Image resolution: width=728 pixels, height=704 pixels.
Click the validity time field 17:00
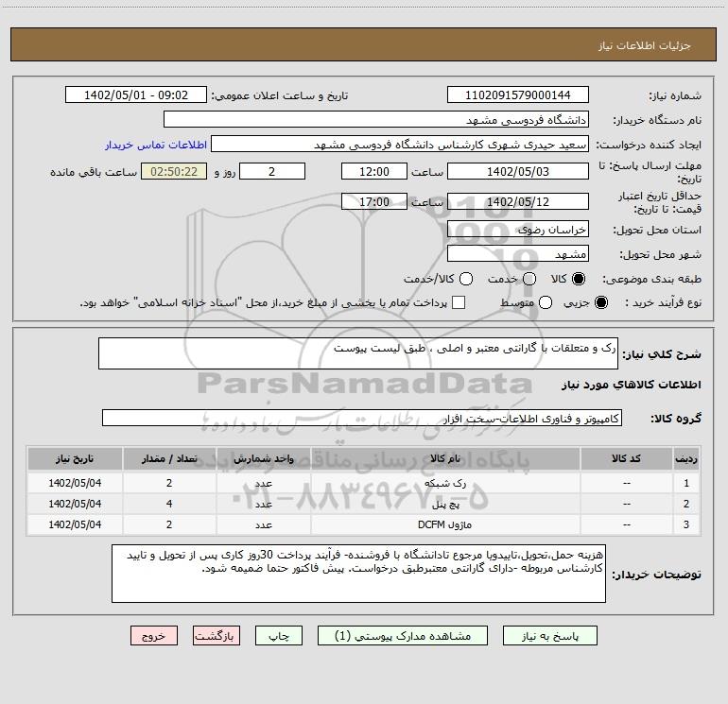click(374, 201)
